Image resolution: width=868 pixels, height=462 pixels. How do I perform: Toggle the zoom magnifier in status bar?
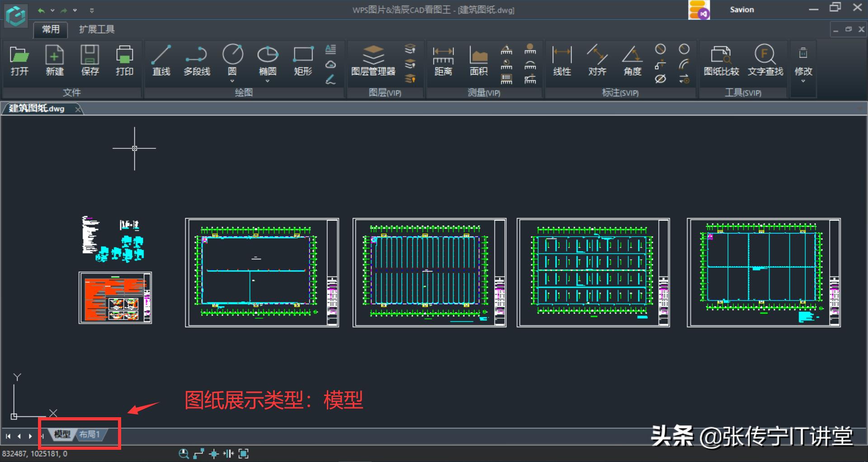pyautogui.click(x=184, y=453)
